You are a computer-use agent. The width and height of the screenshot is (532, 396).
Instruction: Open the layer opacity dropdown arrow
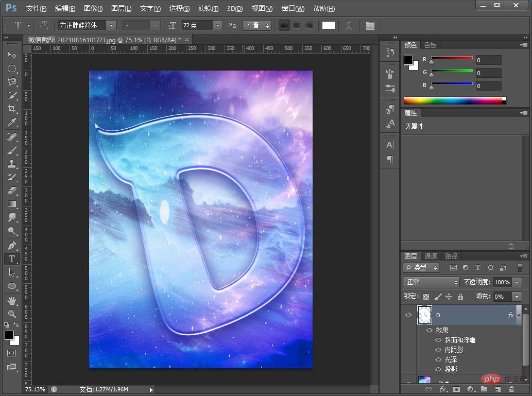pyautogui.click(x=517, y=282)
